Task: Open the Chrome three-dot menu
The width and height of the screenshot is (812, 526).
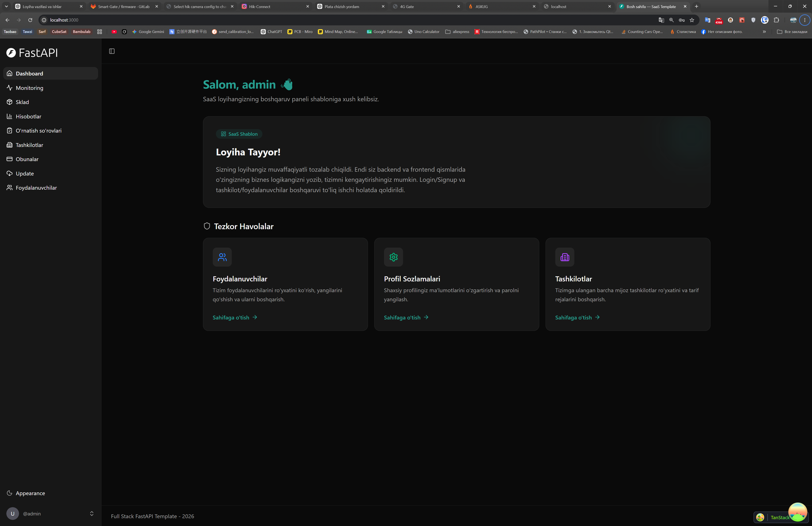Action: (805, 20)
